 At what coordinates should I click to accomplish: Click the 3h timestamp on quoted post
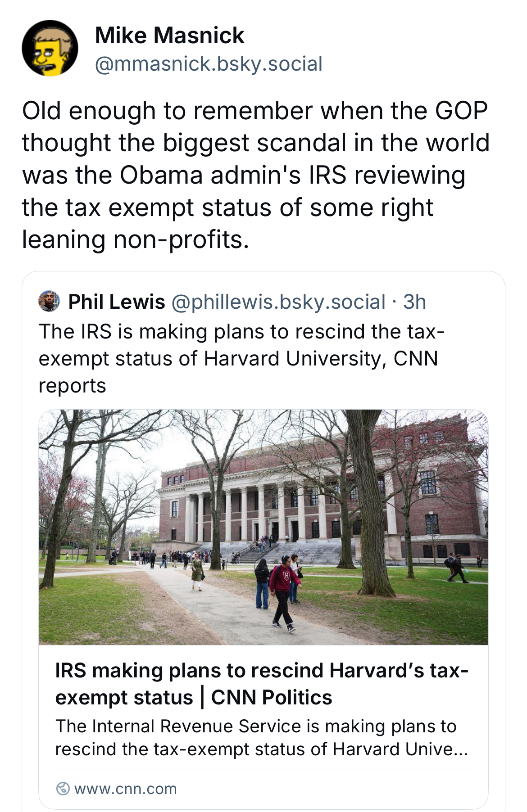click(414, 302)
